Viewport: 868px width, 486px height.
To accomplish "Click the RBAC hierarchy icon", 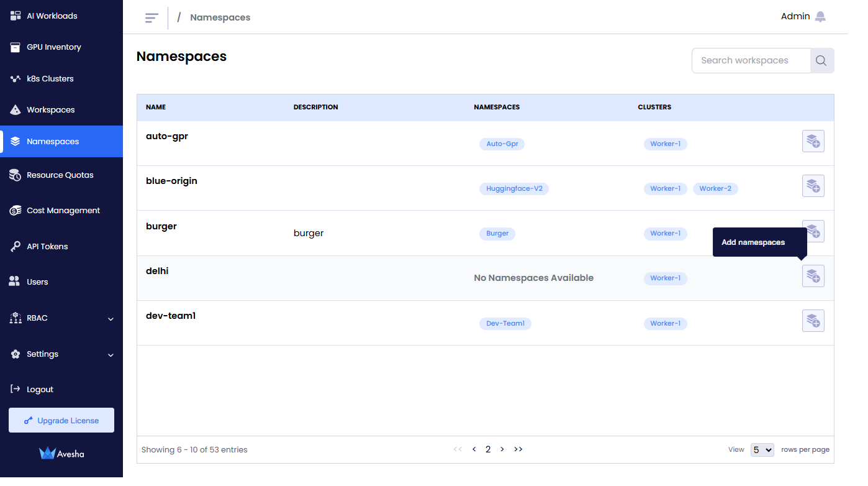I will tap(16, 318).
